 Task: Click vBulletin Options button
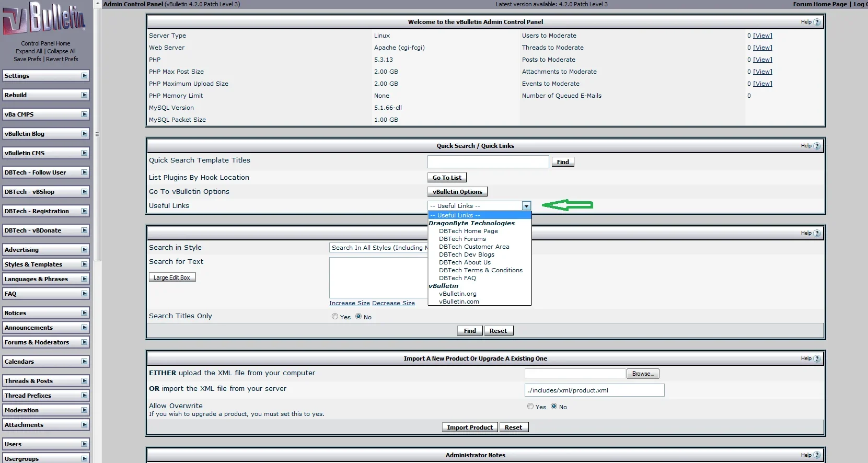click(x=457, y=192)
